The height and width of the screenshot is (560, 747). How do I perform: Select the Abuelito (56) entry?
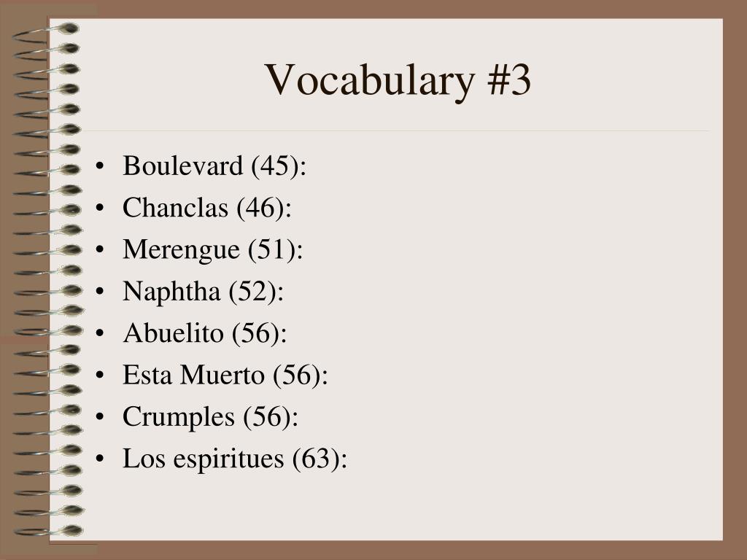(205, 333)
